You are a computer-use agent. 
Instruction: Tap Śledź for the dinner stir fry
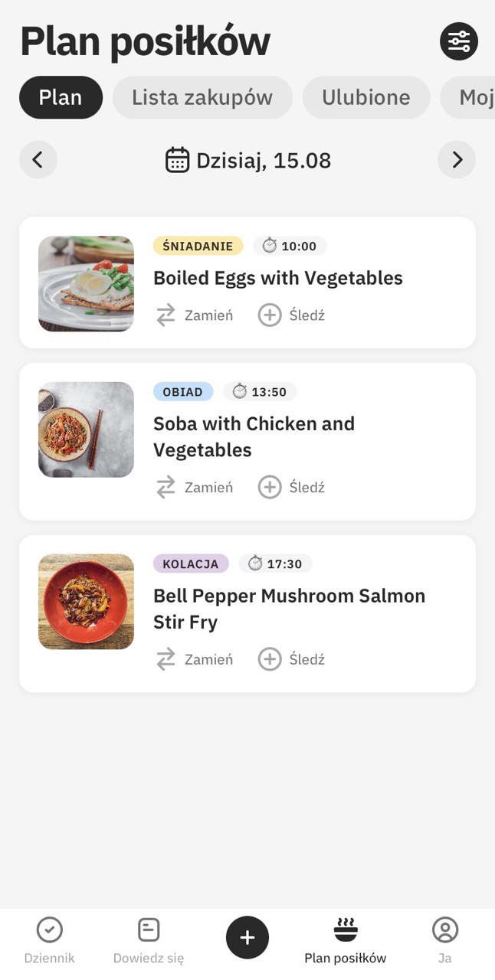(x=292, y=659)
